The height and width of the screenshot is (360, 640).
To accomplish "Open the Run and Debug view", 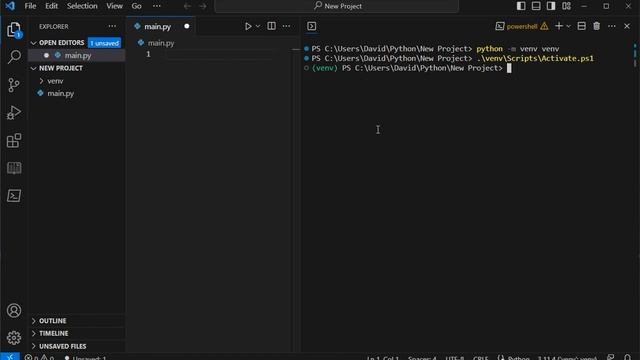I will click(x=14, y=113).
